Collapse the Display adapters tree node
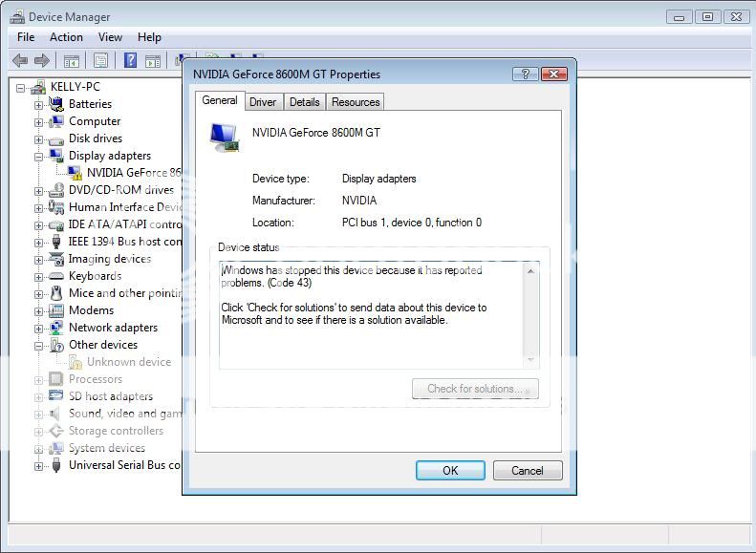This screenshot has height=553, width=756. click(x=39, y=156)
